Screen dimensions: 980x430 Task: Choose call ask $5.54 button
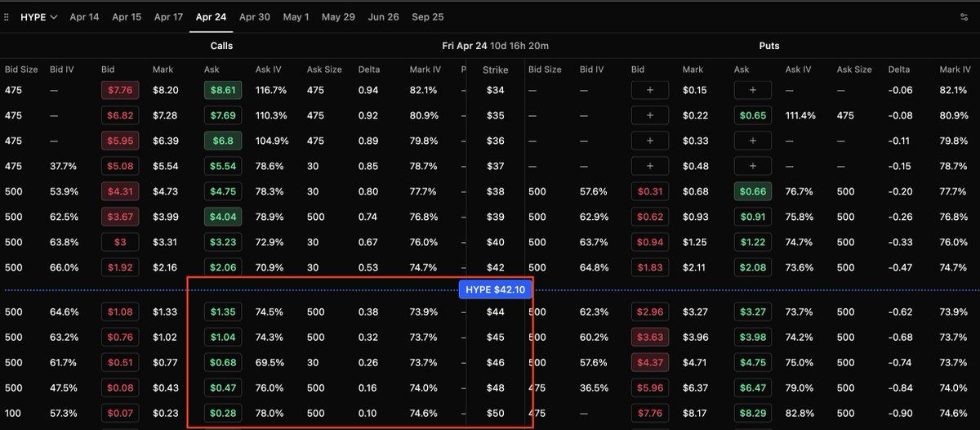222,166
